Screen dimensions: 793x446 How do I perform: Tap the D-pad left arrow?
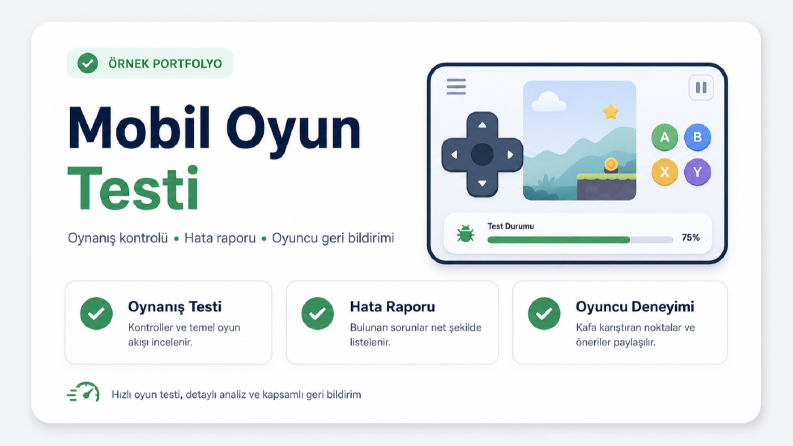[x=454, y=155]
